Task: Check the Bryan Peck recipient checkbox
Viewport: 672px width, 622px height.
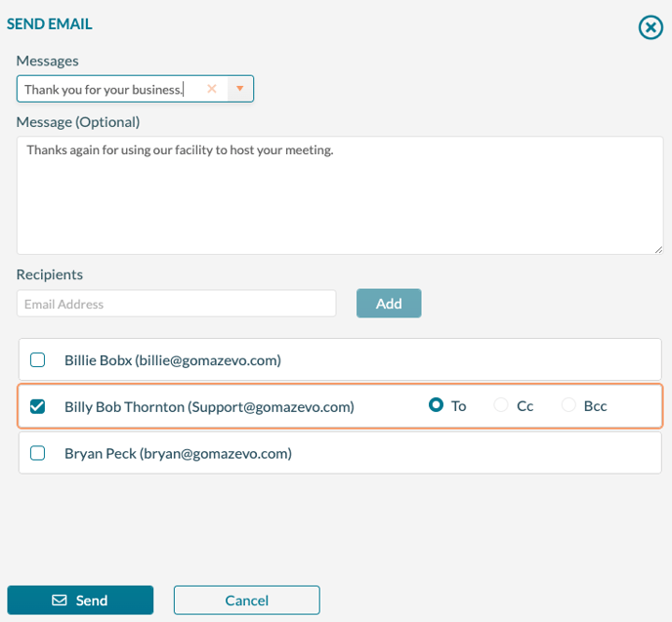Action: point(38,453)
